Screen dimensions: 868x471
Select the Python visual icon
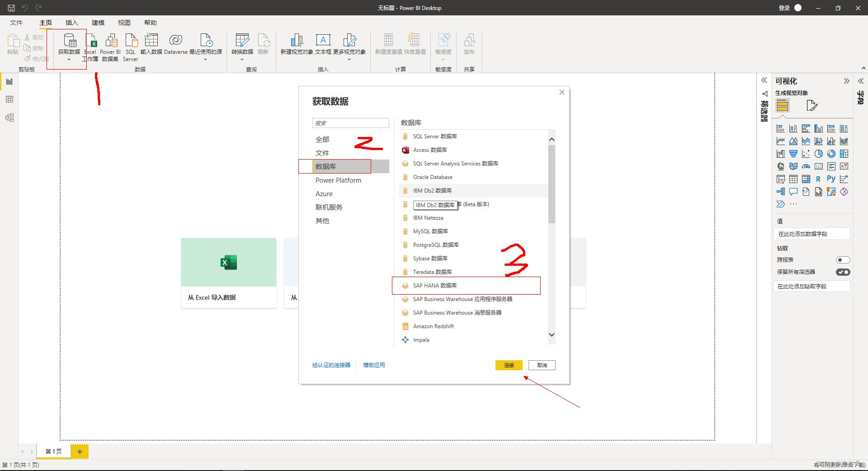click(831, 179)
